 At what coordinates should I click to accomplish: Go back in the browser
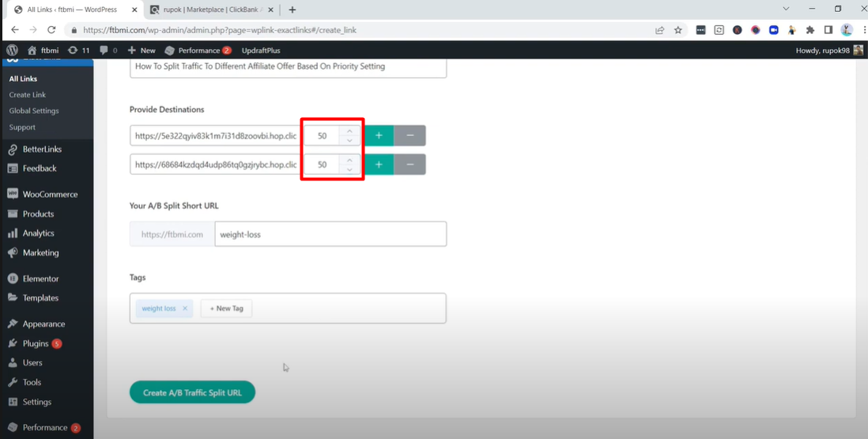click(x=15, y=30)
